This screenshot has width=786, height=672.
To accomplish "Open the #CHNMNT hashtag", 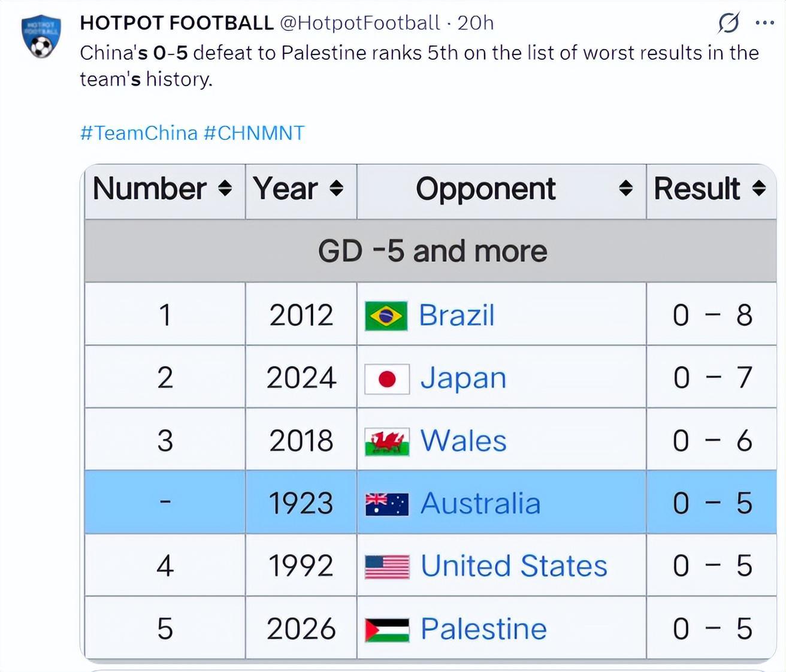I will coord(254,132).
